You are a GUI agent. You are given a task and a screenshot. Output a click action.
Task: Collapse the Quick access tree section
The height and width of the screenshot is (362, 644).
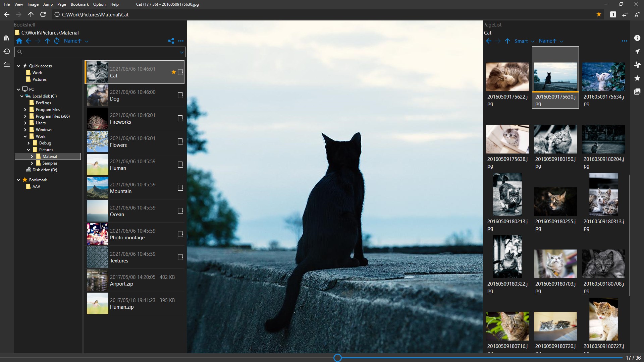coord(18,66)
